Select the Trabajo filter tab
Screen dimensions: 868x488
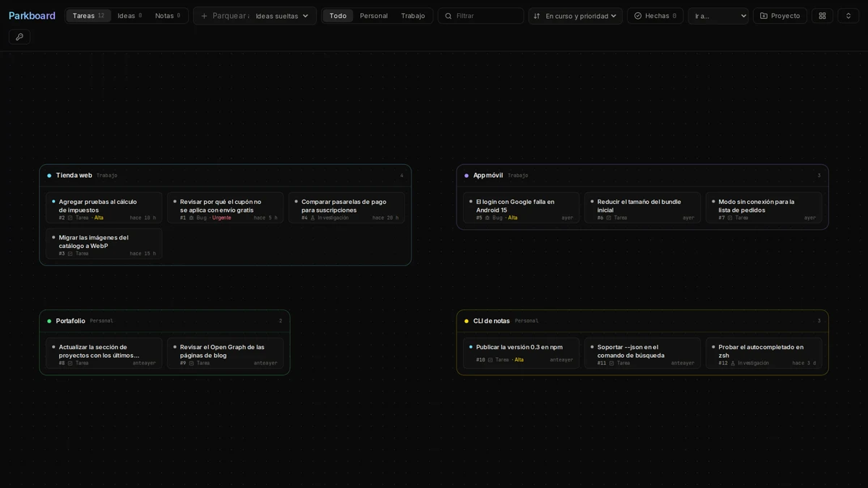click(413, 16)
